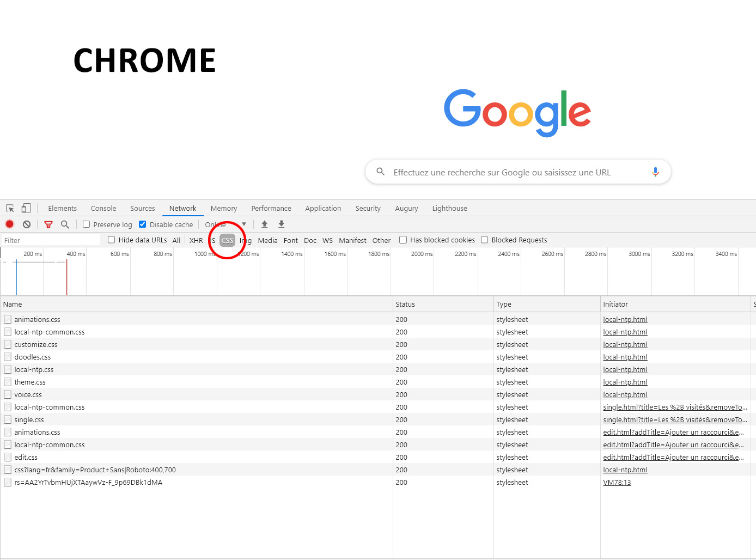Filter requests by Media type

click(x=267, y=240)
